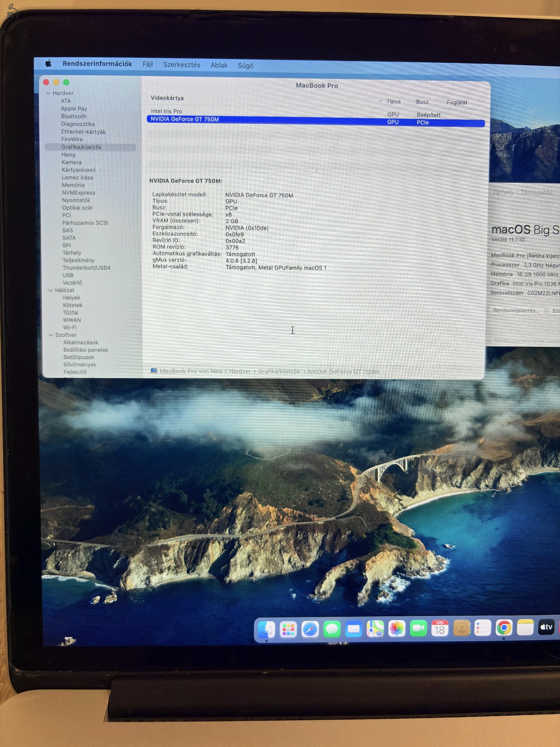The image size is (560, 747).
Task: Click the gMux verzió value 4.0.8 [3.2.8]
Action: point(241,261)
